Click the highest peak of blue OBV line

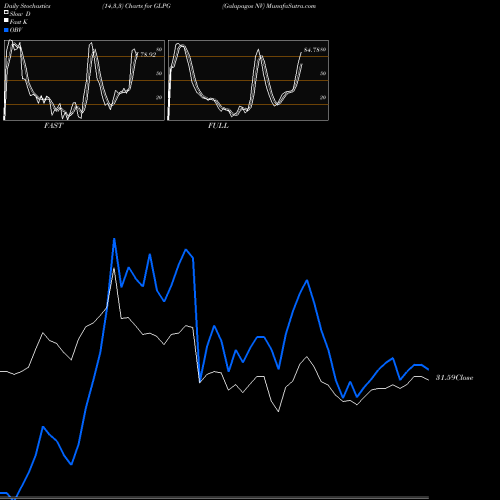pos(114,239)
